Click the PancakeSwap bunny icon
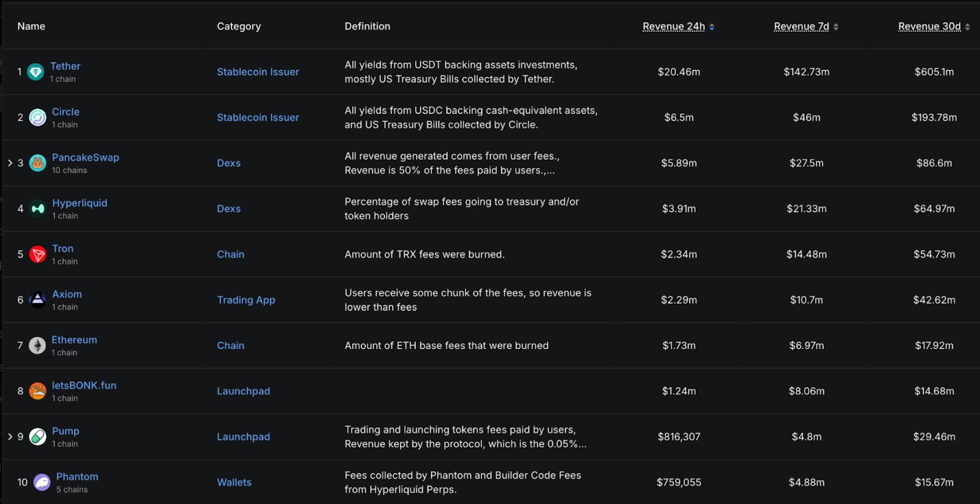The image size is (980, 504). tap(38, 164)
